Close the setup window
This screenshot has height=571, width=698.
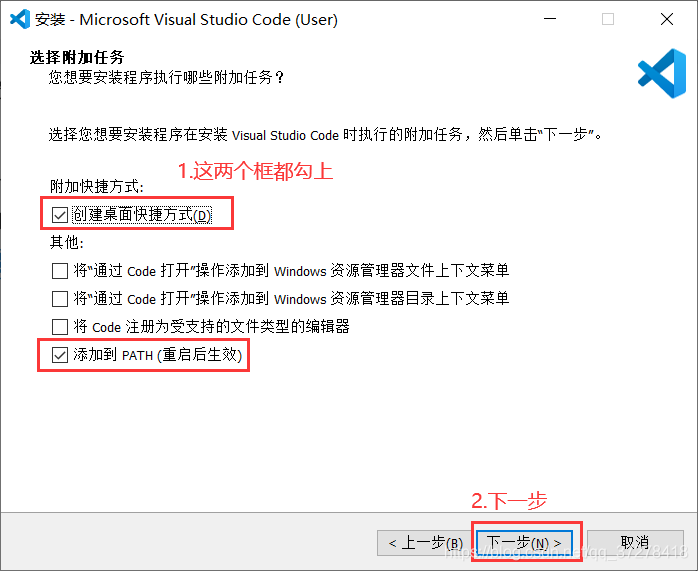[x=667, y=19]
